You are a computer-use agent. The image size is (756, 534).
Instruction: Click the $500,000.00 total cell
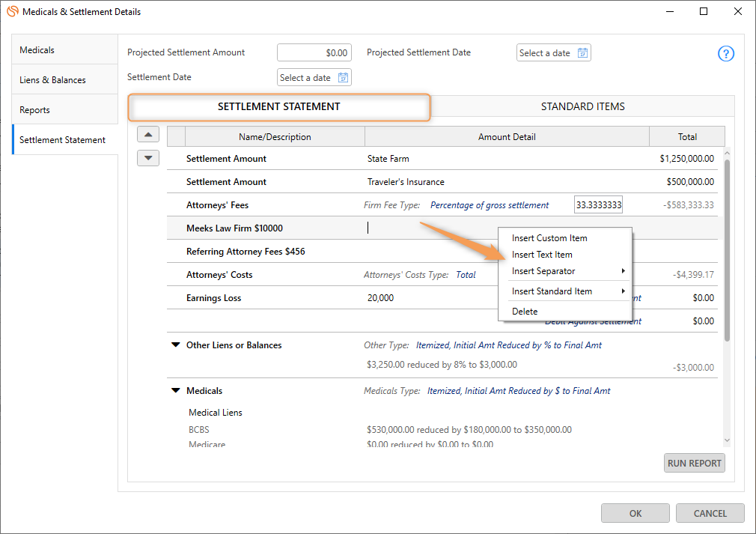[x=690, y=181]
